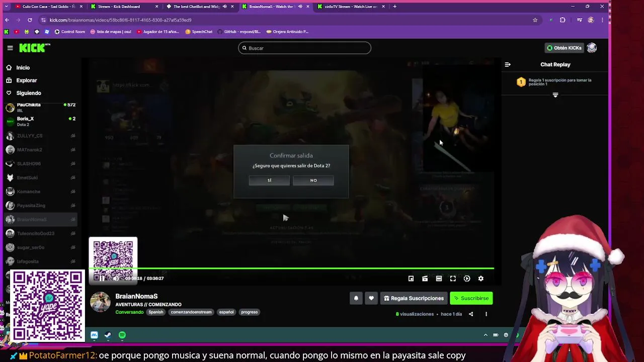This screenshot has height=362, width=644.
Task: Open SLASH096 channel from following list
Action: point(40,163)
